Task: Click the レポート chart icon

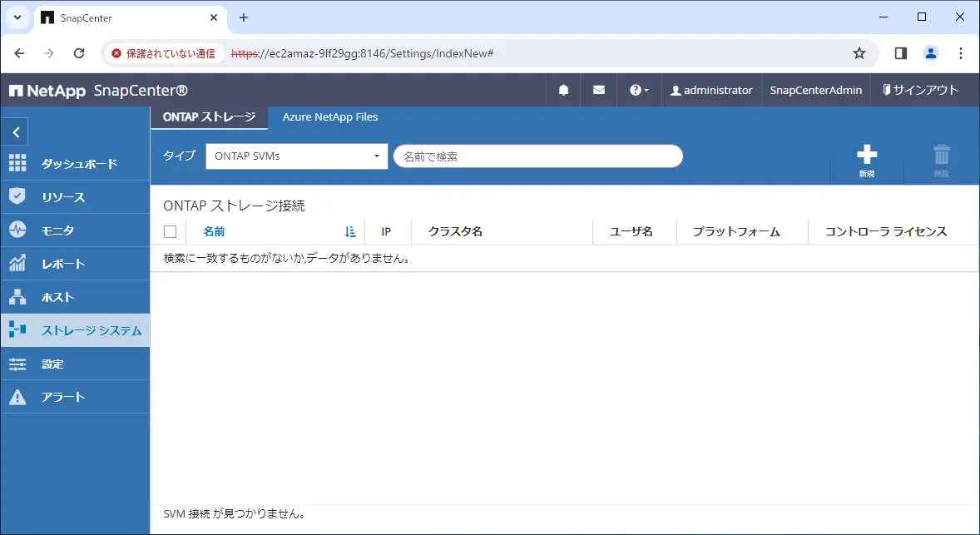Action: click(x=17, y=263)
